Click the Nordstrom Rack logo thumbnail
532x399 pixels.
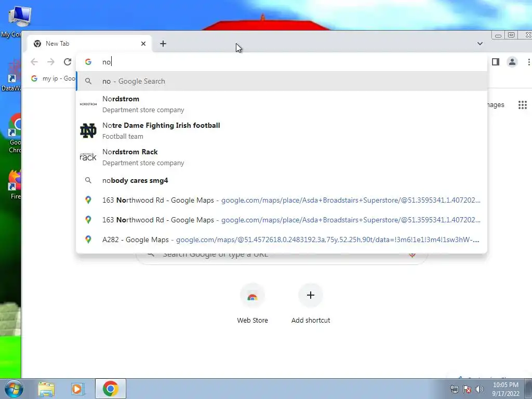(x=88, y=157)
